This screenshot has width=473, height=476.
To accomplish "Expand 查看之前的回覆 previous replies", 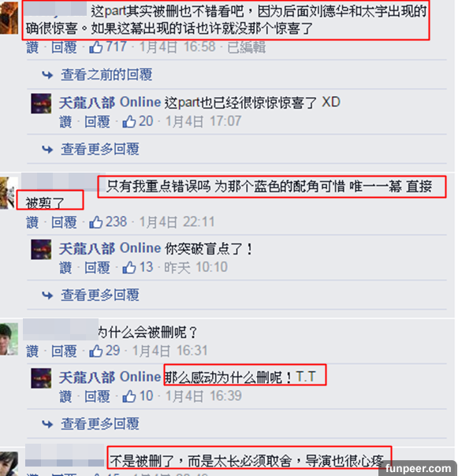I will [x=106, y=75].
